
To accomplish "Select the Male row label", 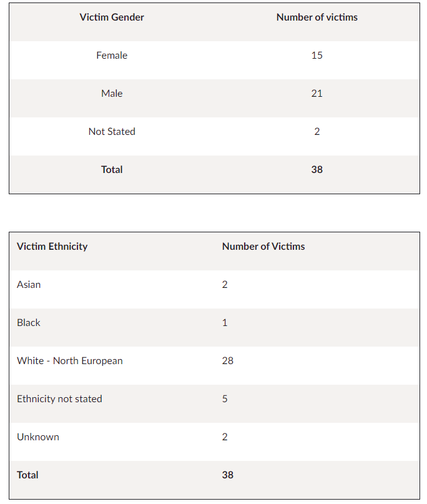I will 112,94.
